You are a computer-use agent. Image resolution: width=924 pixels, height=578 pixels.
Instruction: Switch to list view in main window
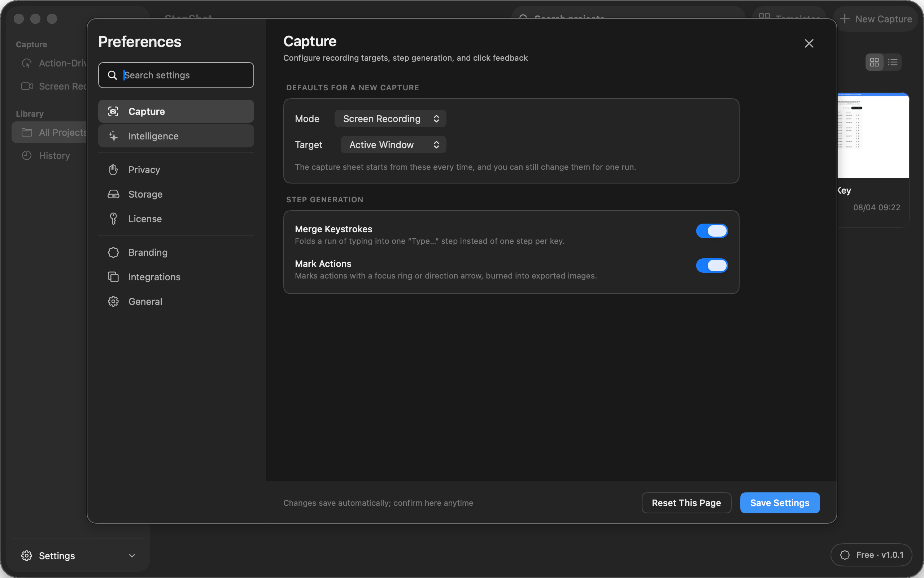point(893,62)
